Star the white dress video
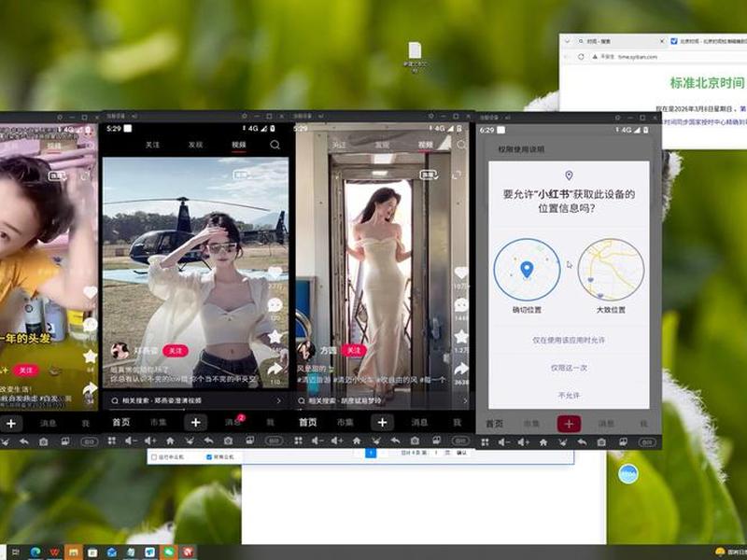 click(461, 337)
